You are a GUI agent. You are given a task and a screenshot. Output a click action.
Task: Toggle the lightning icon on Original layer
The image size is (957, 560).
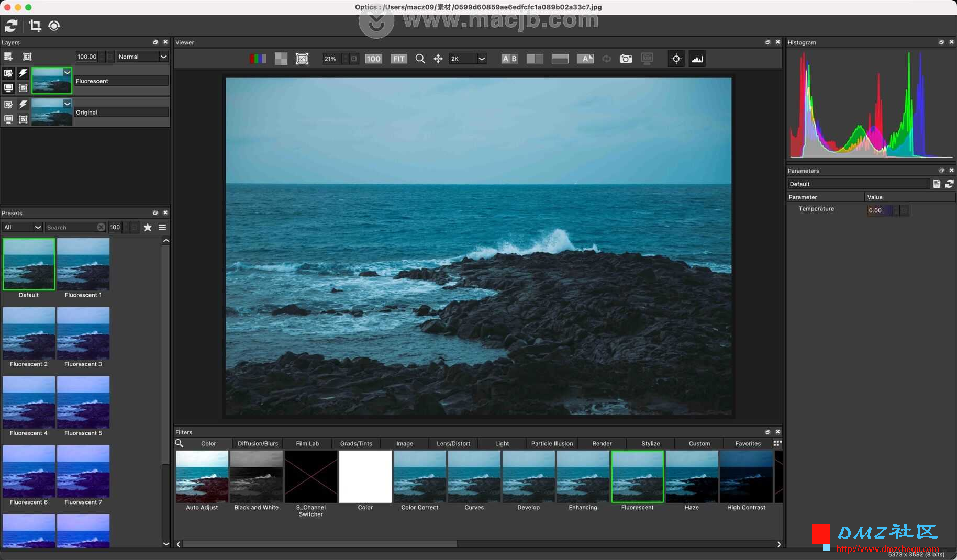(23, 105)
